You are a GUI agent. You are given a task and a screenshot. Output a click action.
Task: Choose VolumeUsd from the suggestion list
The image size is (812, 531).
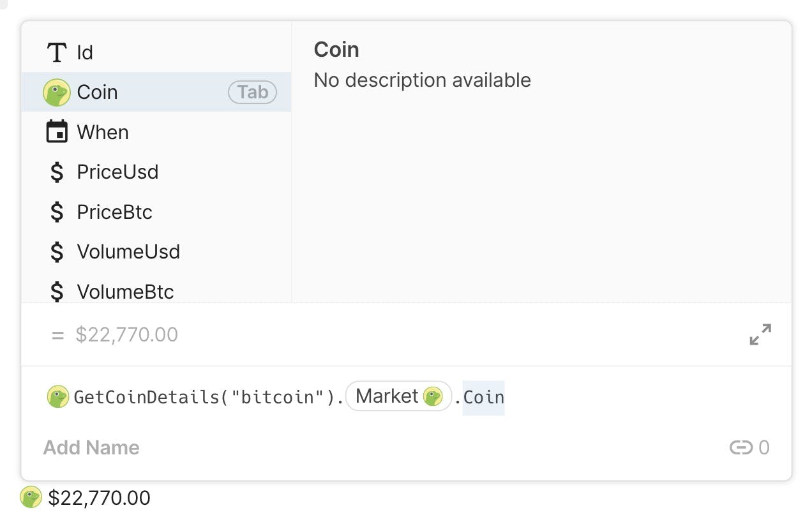[156, 252]
